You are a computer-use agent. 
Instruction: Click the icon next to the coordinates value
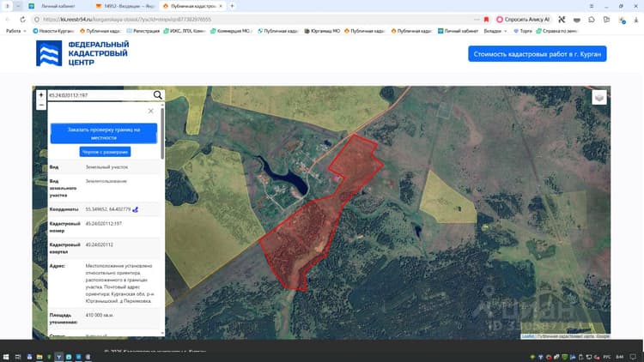tap(135, 209)
